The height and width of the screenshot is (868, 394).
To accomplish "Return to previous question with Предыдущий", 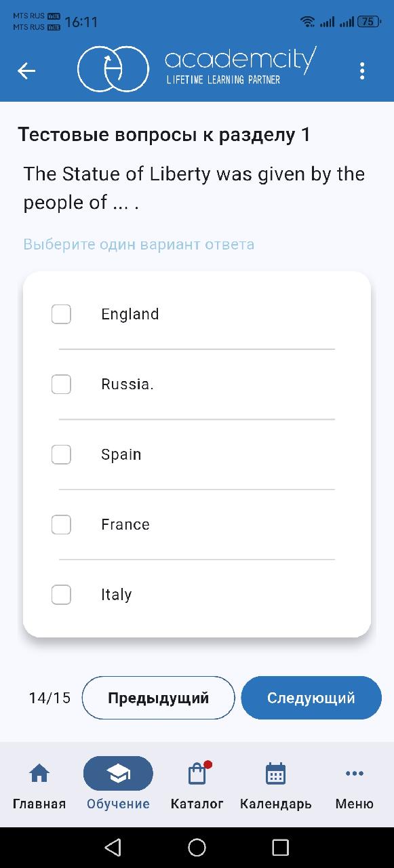I will coord(158,698).
